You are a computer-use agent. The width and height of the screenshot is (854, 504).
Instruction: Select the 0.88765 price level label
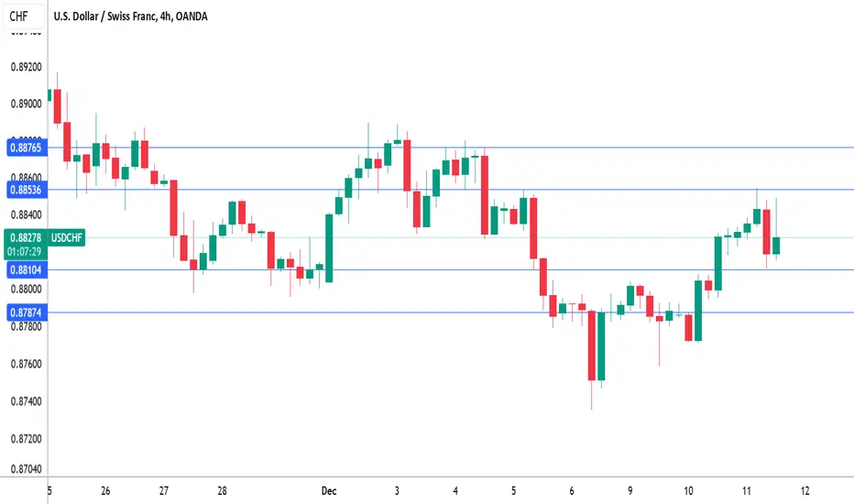(27, 148)
